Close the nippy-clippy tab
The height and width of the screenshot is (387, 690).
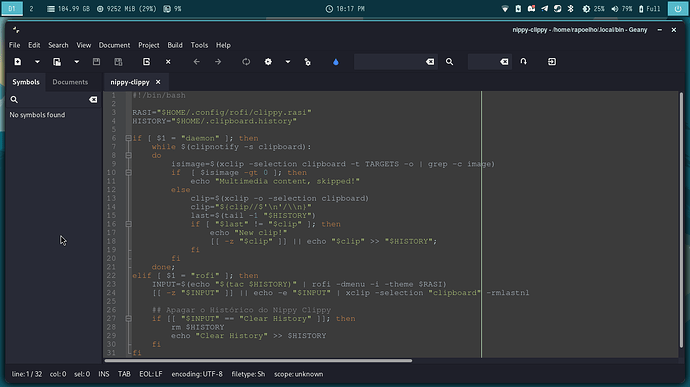(158, 82)
